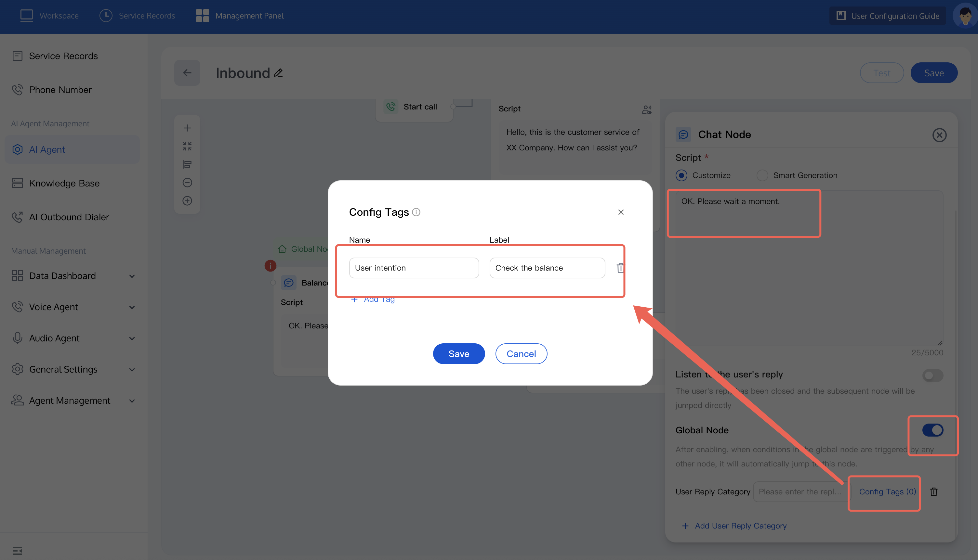Open the Management Panel tab

pyautogui.click(x=240, y=16)
